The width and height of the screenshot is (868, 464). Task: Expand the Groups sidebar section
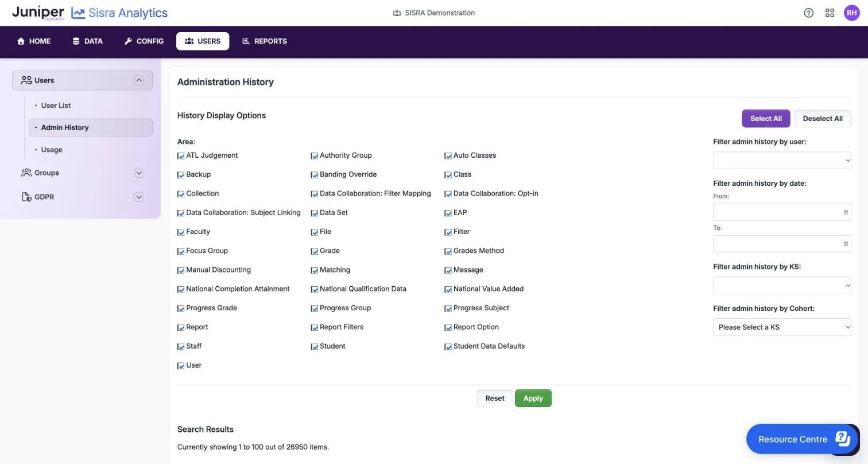[x=139, y=173]
